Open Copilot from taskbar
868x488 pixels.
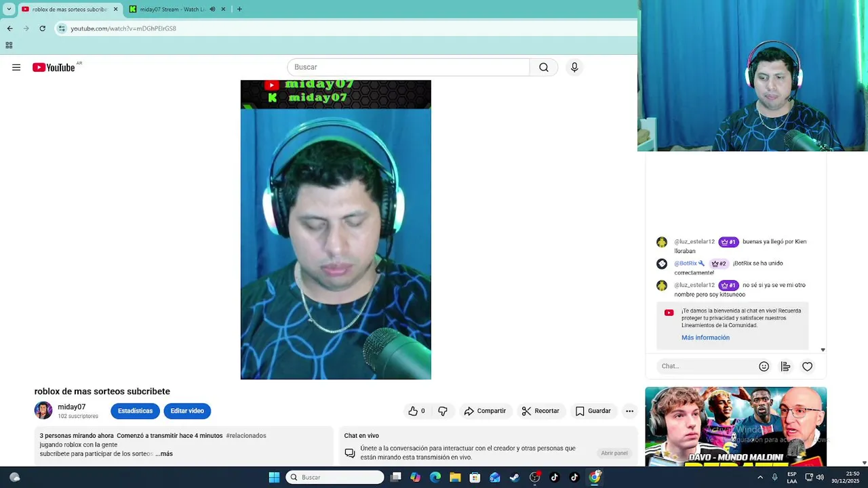(415, 477)
